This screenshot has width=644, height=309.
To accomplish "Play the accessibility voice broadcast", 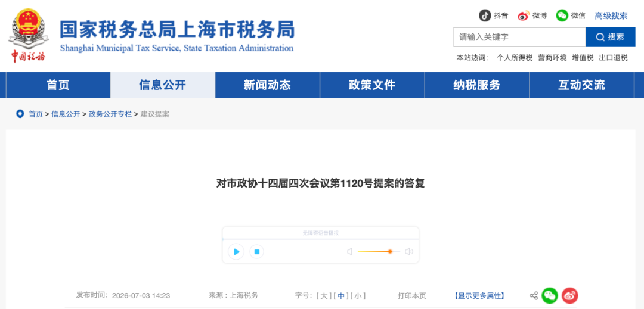I will [x=236, y=252].
